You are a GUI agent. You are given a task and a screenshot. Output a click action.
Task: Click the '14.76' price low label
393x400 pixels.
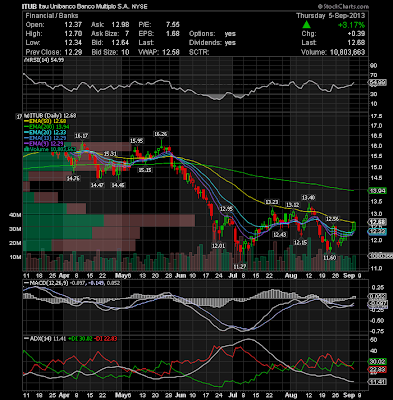(73, 179)
